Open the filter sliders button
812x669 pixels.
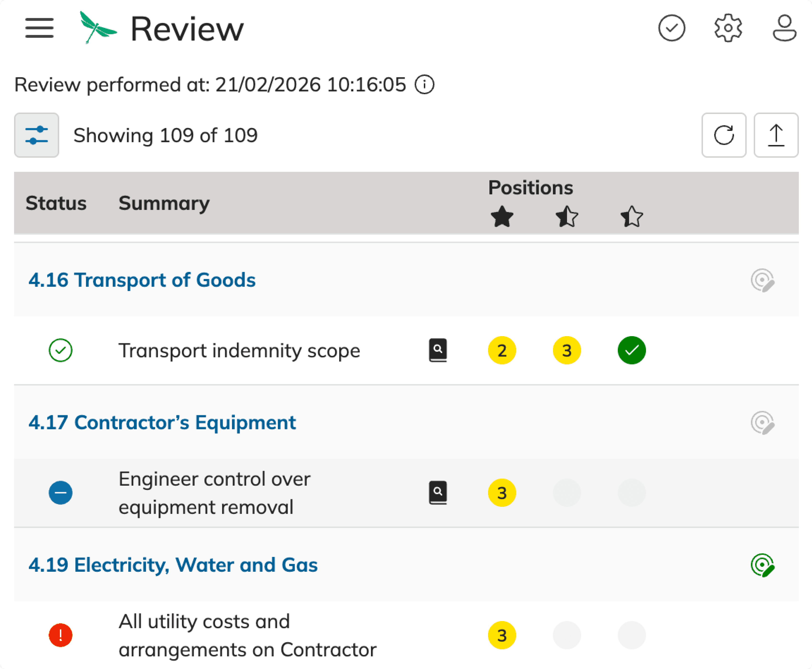[x=37, y=135]
